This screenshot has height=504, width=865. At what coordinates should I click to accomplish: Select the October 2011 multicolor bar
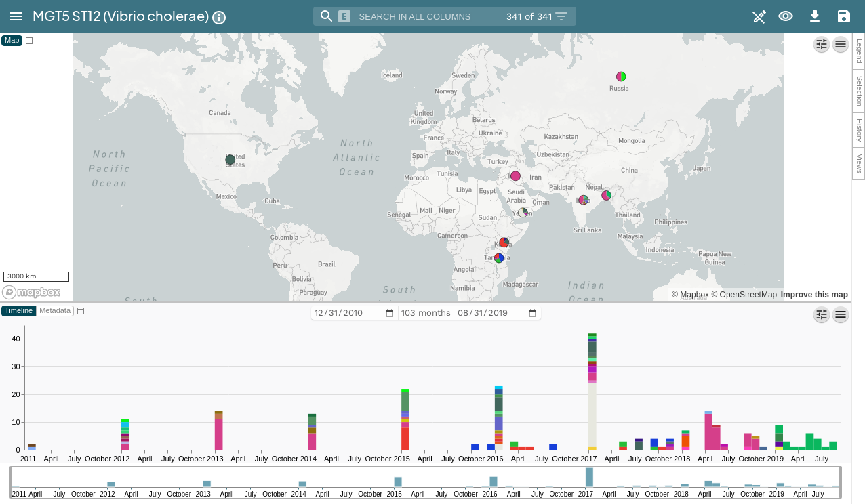click(125, 434)
